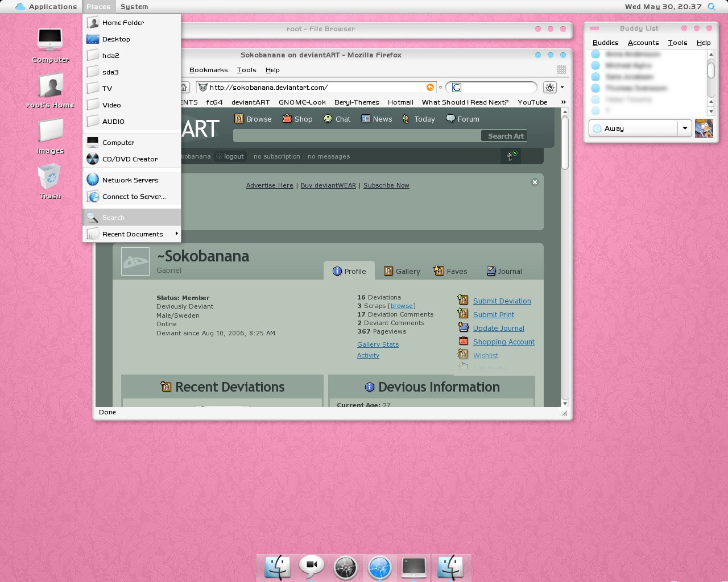
Task: Open root's Home desktop icon
Action: 50,91
